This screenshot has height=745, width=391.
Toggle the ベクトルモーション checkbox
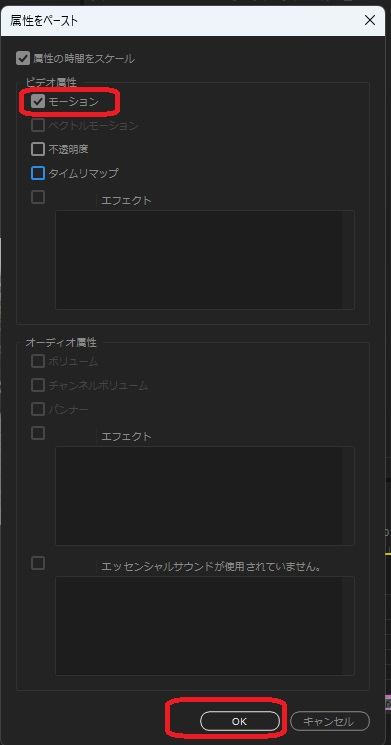tap(38, 125)
